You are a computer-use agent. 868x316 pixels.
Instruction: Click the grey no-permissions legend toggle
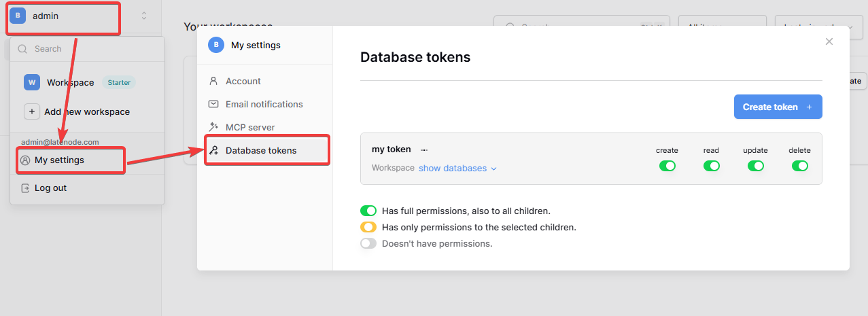coord(368,243)
